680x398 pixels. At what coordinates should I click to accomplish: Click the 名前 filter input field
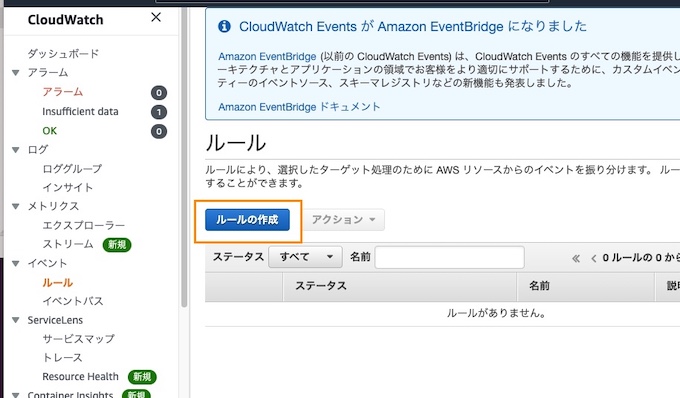click(449, 258)
